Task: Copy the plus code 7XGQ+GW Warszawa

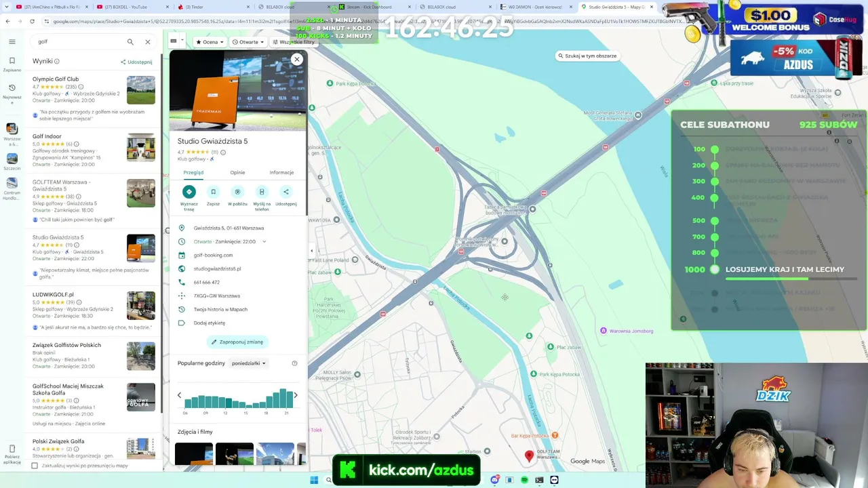Action: point(217,296)
